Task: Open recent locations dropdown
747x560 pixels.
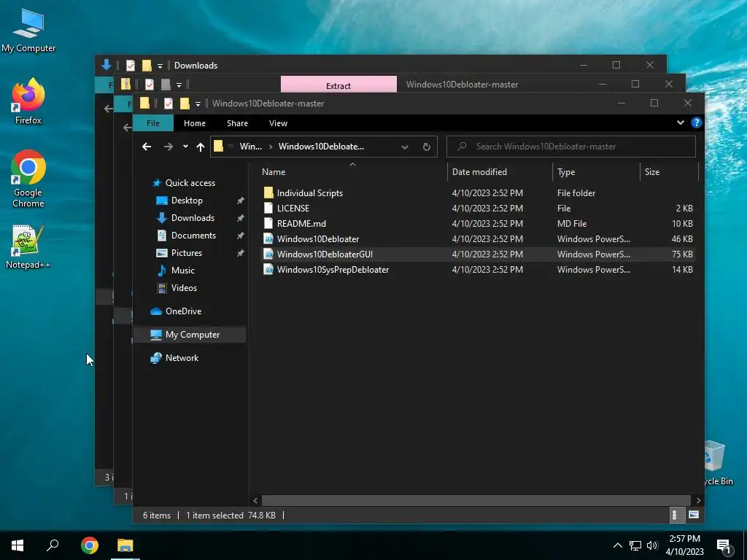Action: [x=185, y=147]
